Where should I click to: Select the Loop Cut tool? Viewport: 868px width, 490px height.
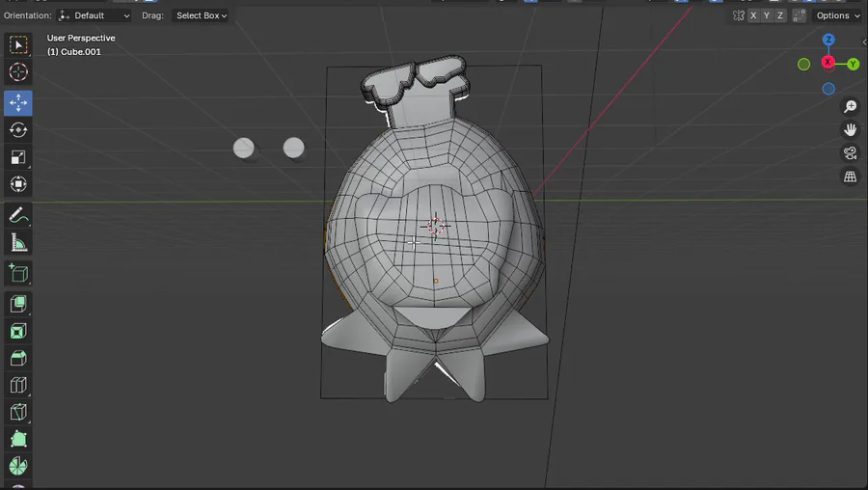click(18, 385)
